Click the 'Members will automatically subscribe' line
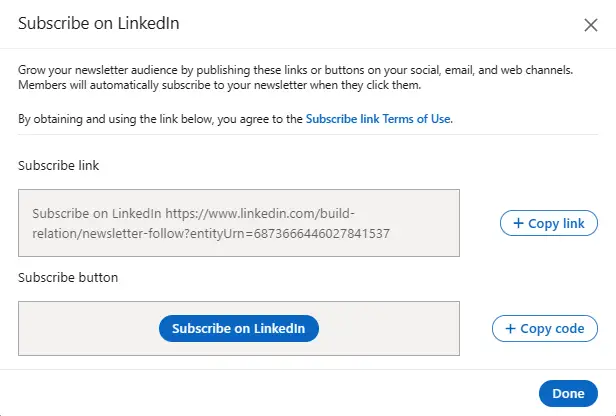This screenshot has width=616, height=416. tap(220, 85)
